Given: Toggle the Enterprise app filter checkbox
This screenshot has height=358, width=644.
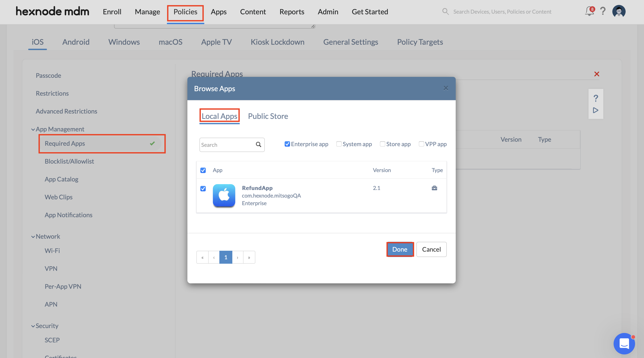Looking at the screenshot, I should click(287, 144).
